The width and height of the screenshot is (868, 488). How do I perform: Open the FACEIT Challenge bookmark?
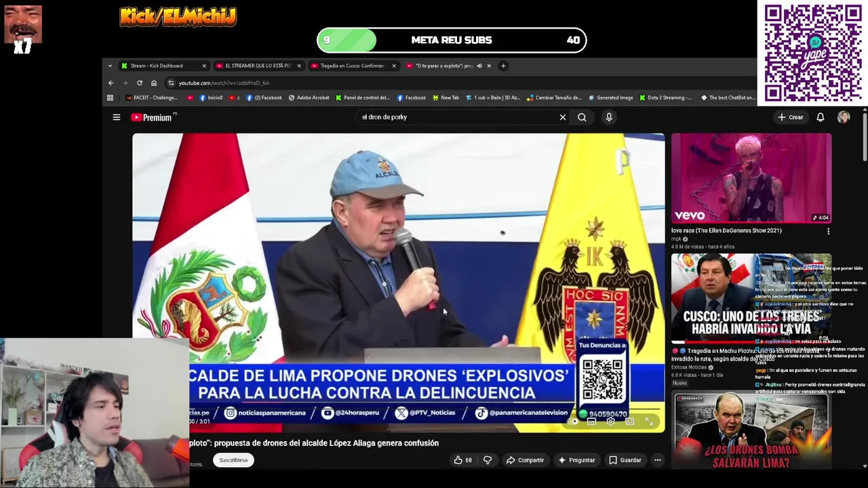click(x=151, y=98)
